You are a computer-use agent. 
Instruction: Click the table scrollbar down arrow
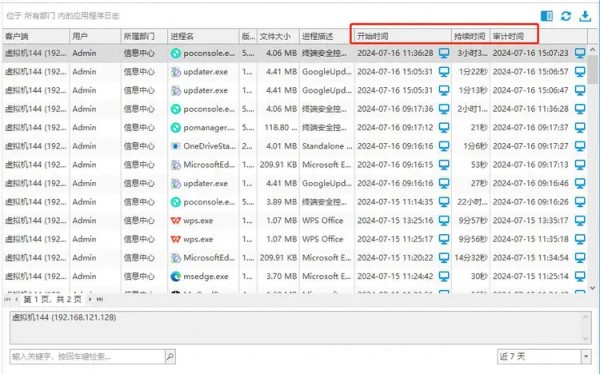click(593, 288)
